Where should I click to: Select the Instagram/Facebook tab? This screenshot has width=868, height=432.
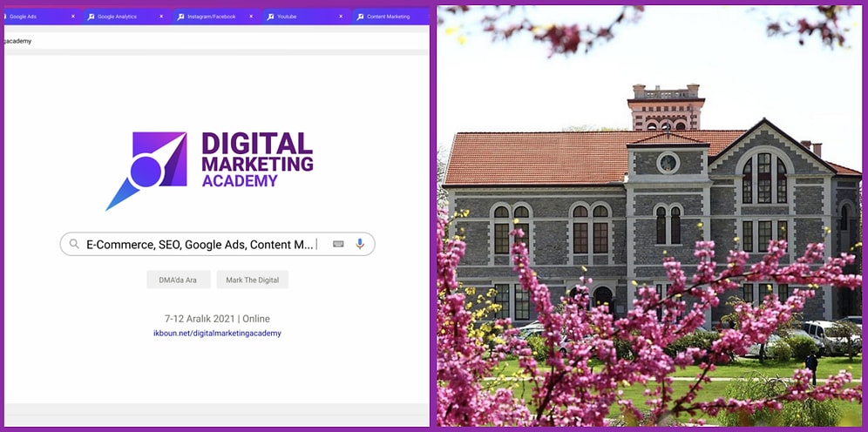(217, 17)
